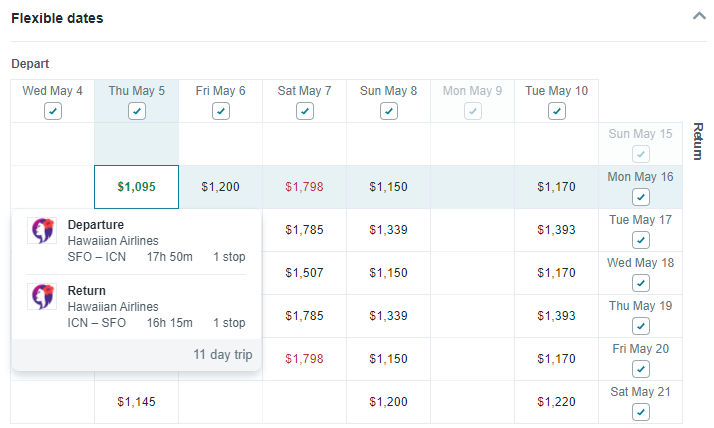Collapse the Flexible dates section chevron
714x428 pixels.
tap(699, 16)
